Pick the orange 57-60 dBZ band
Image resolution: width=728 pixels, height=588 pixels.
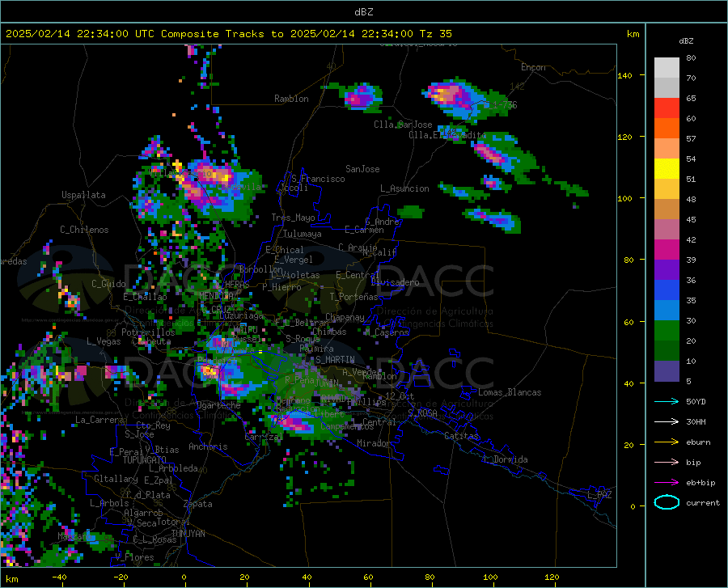(667, 129)
